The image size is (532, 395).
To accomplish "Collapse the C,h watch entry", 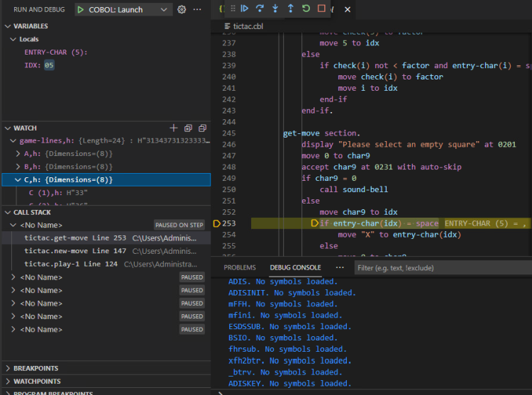I will (x=18, y=179).
